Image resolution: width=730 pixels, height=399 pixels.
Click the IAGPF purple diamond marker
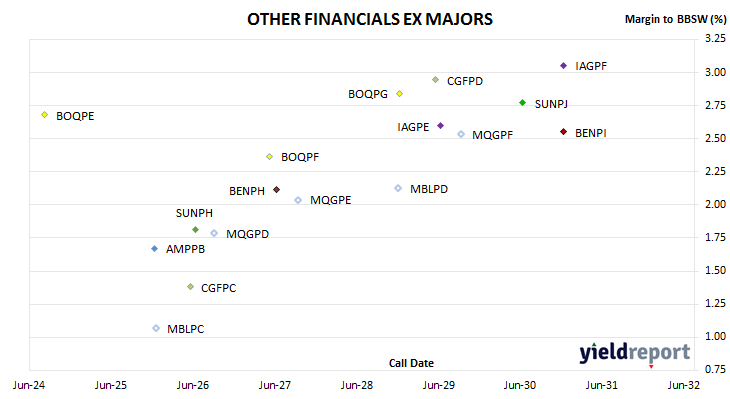tap(563, 66)
